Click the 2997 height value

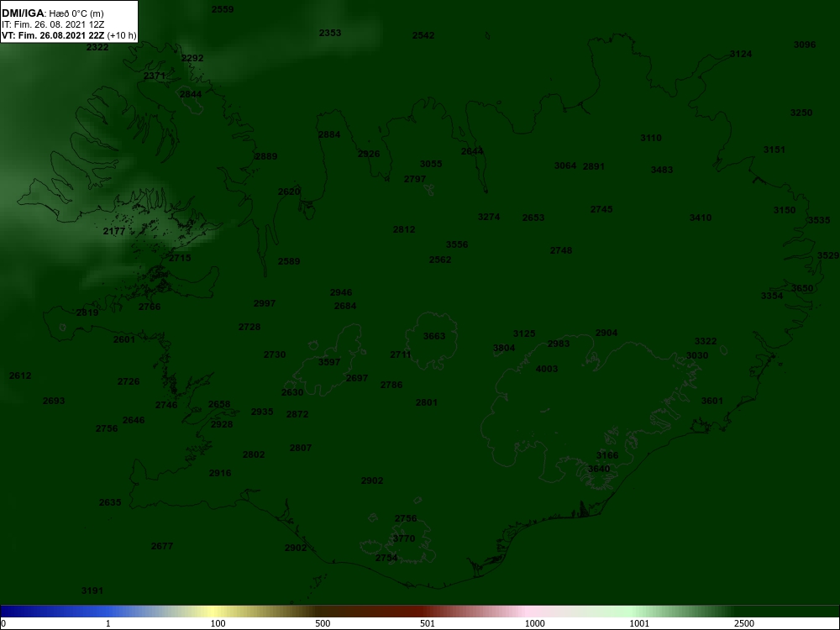click(x=265, y=303)
